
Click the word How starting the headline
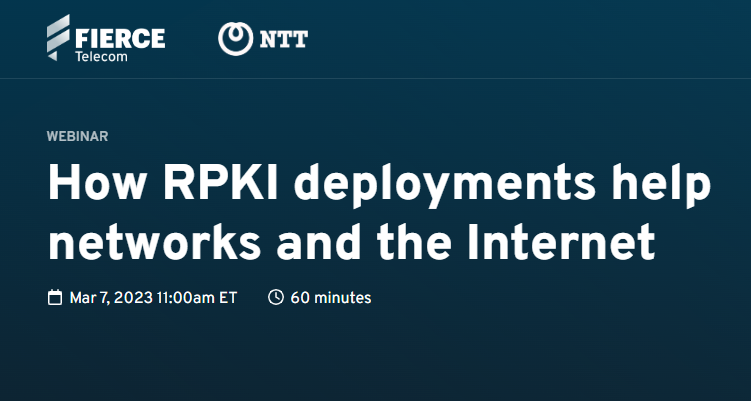click(92, 187)
